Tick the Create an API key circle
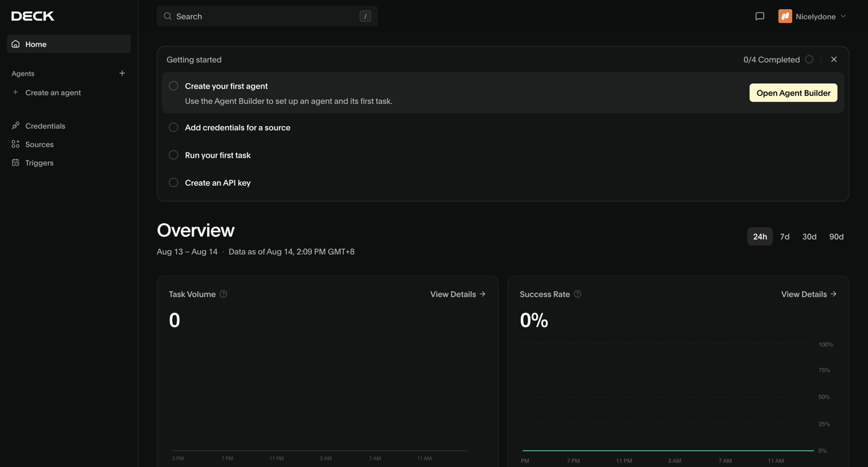868x467 pixels. point(173,182)
